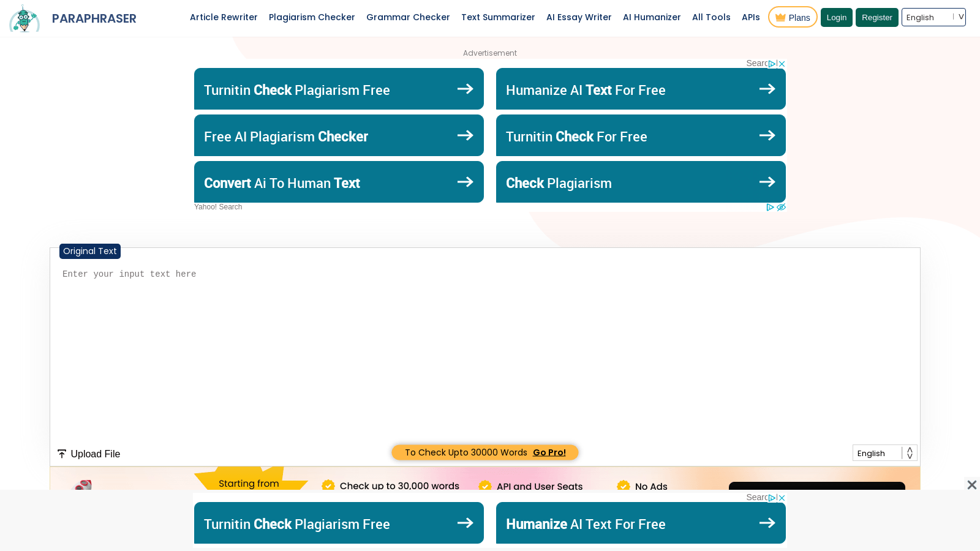Open the APIs menu item
Image resolution: width=980 pixels, height=551 pixels.
click(751, 17)
